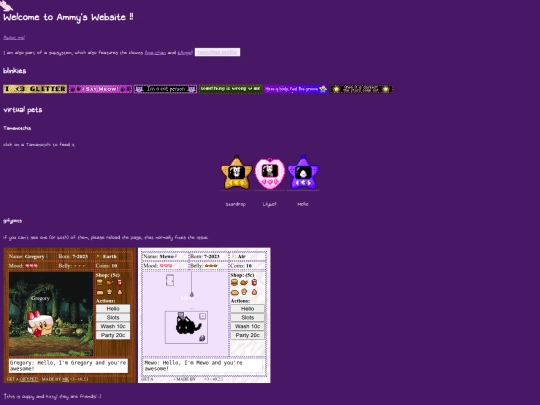The image size is (540, 405).
Task: Open the first clown link before 'and'
Action: pos(155,53)
